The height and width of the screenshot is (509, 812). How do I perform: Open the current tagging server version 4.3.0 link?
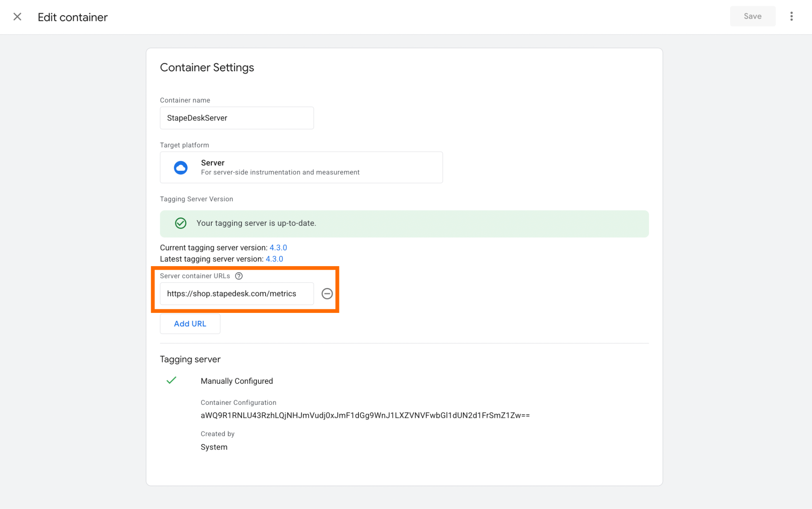click(278, 248)
